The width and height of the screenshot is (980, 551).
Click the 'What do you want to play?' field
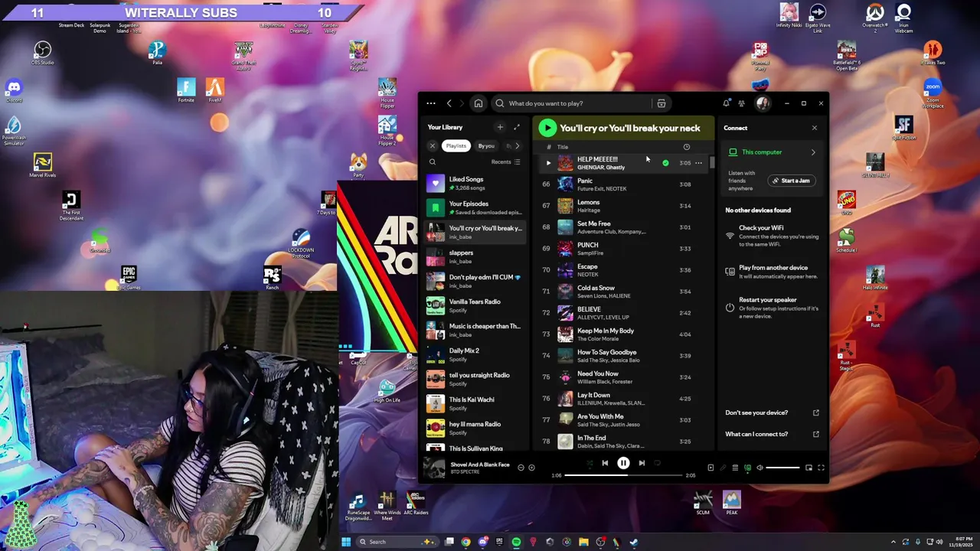pos(574,103)
